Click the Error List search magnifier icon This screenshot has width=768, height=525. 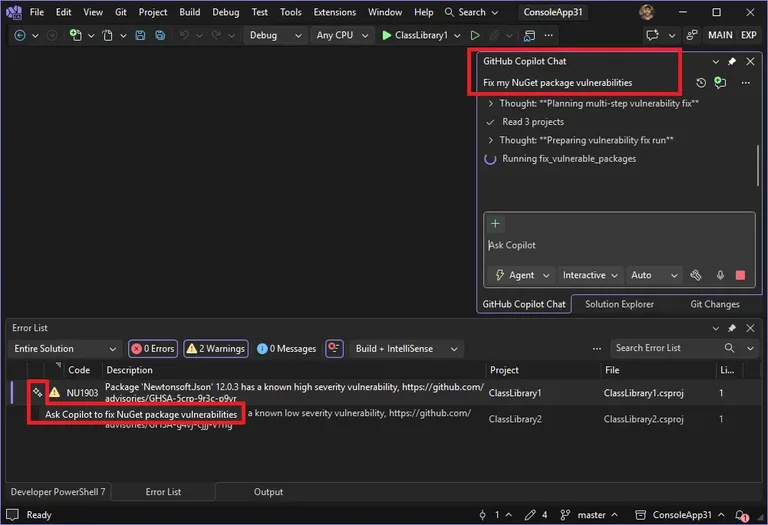(x=729, y=348)
